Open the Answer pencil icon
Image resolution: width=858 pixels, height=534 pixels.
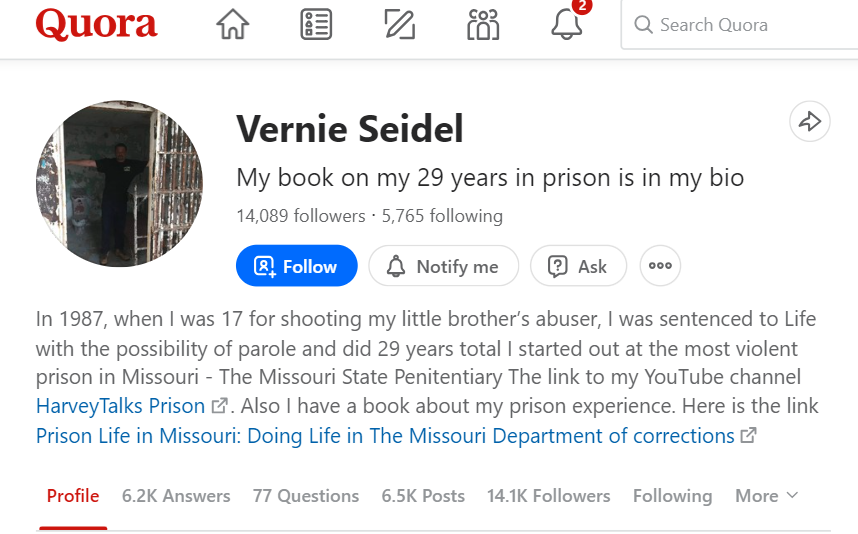pyautogui.click(x=400, y=25)
